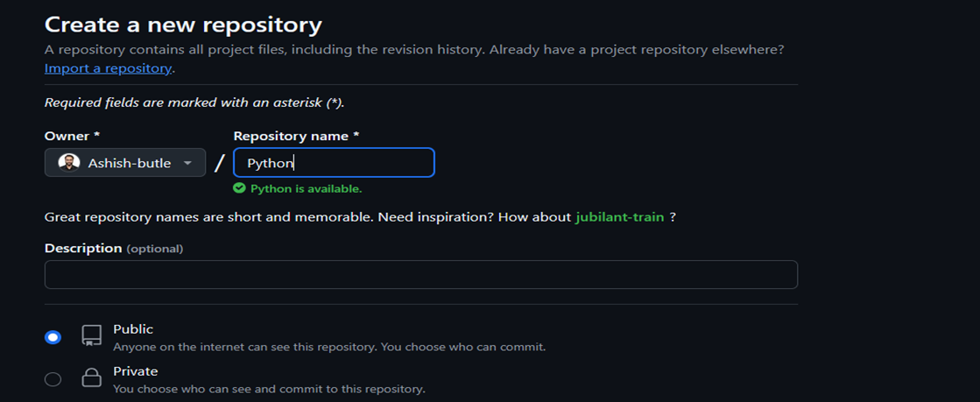The image size is (980, 402).
Task: Focus the Description input box
Action: [x=421, y=274]
